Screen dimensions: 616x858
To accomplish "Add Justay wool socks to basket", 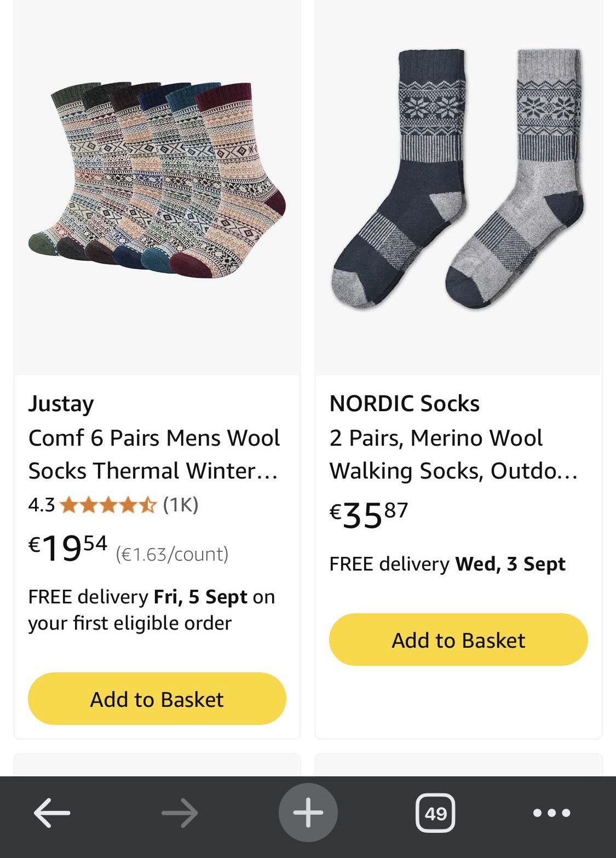I will (x=157, y=699).
